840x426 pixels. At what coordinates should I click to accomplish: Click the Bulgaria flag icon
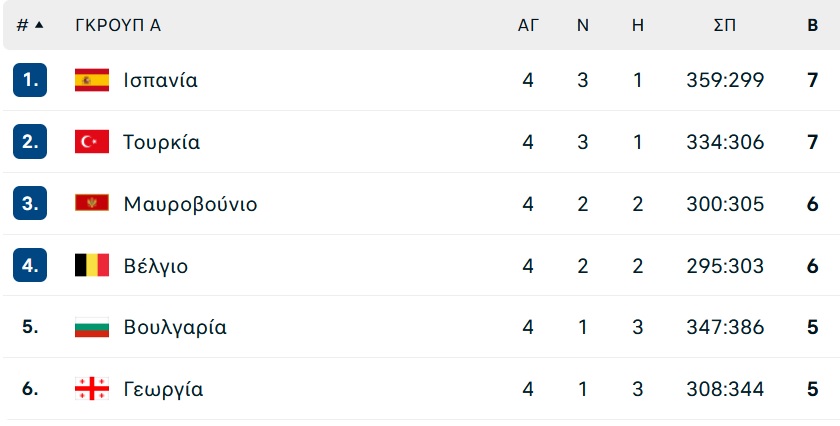pyautogui.click(x=92, y=327)
